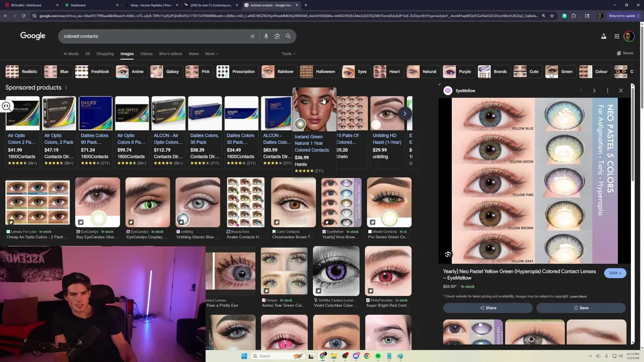Image resolution: width=644 pixels, height=362 pixels.
Task: Switch to the AI Mode tab
Action: [71, 54]
